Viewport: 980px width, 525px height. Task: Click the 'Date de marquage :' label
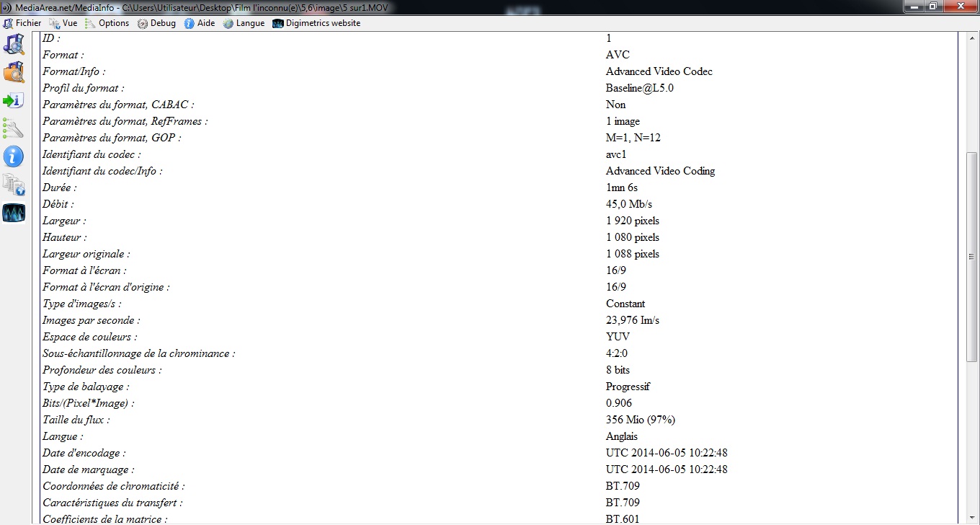(89, 469)
